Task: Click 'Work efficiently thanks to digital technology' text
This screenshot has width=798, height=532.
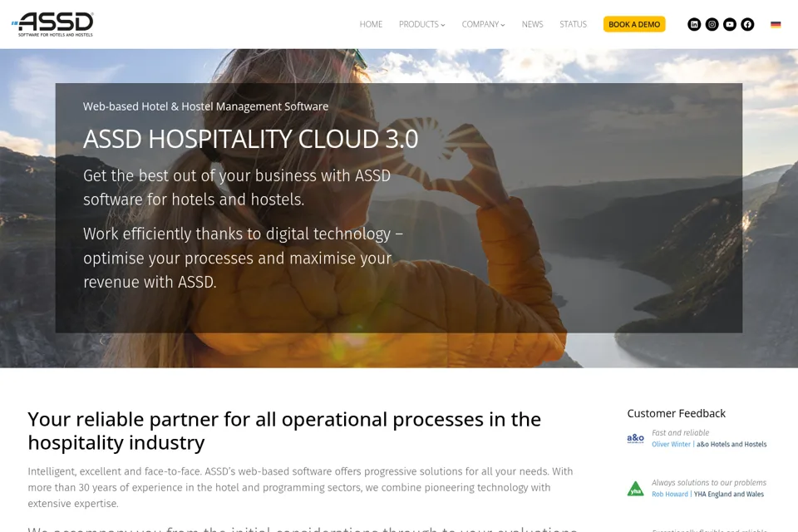Action: (243, 259)
